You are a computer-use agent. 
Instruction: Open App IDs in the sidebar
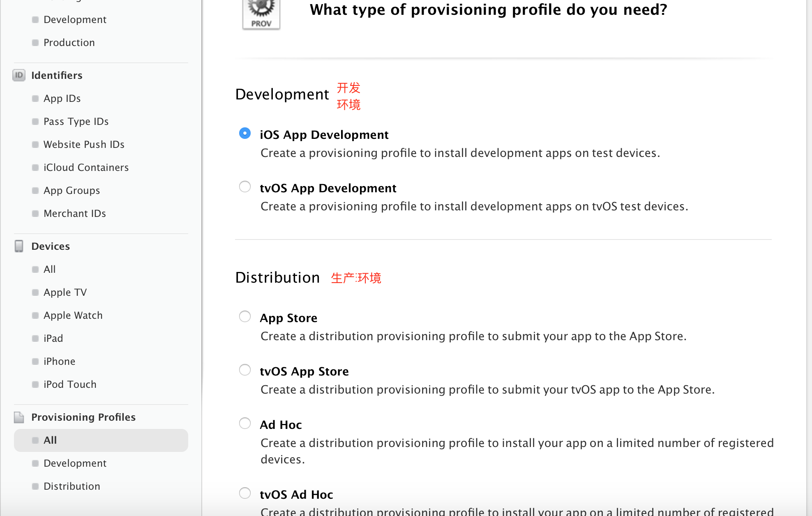click(62, 99)
